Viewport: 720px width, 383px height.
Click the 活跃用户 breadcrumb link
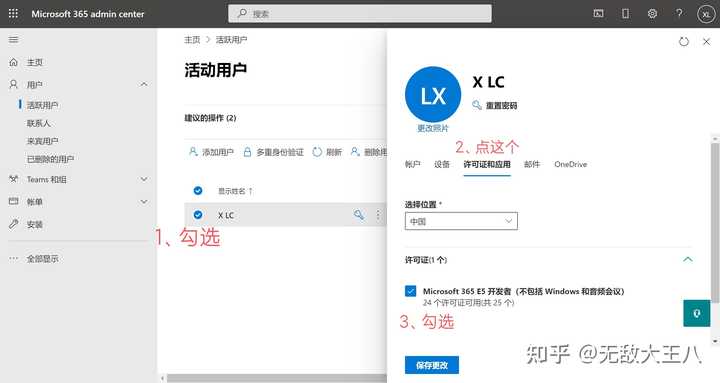click(231, 40)
